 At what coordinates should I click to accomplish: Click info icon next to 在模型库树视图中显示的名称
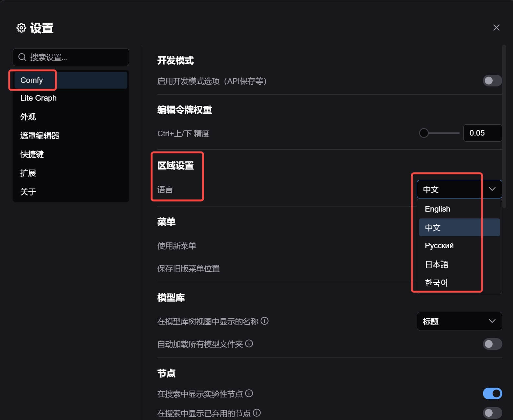(265, 321)
